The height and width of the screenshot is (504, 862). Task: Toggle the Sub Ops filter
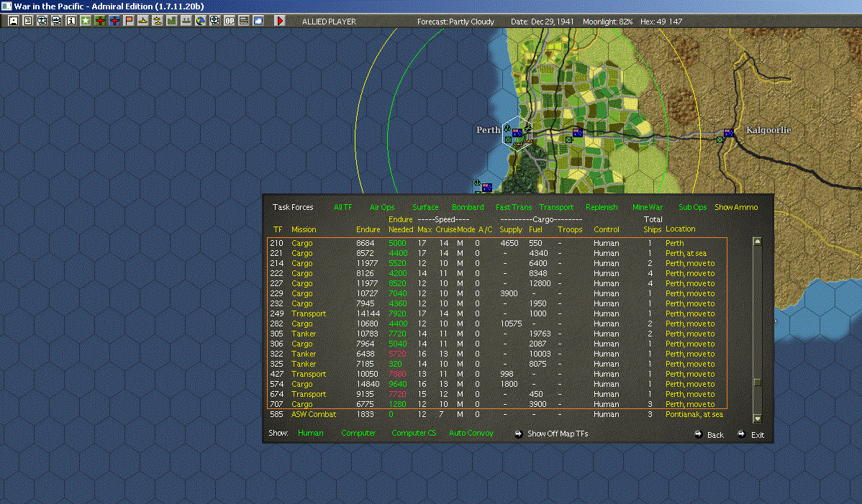[693, 207]
